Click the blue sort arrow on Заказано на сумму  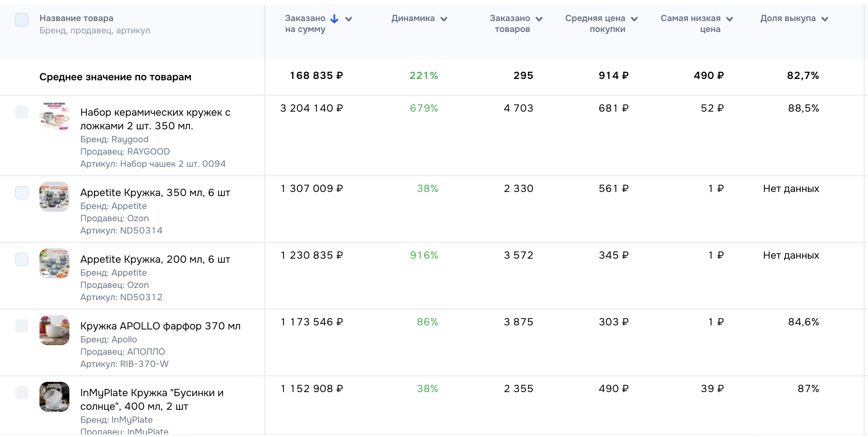[x=334, y=19]
